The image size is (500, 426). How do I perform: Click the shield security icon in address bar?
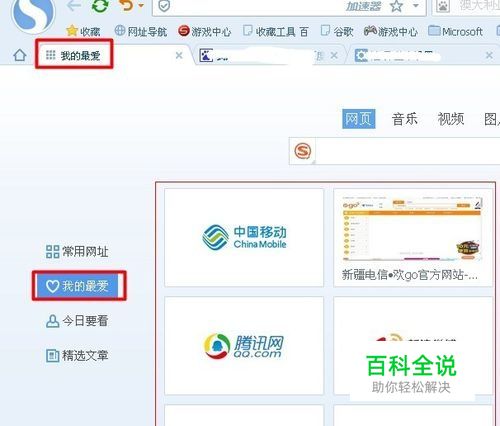tap(164, 6)
